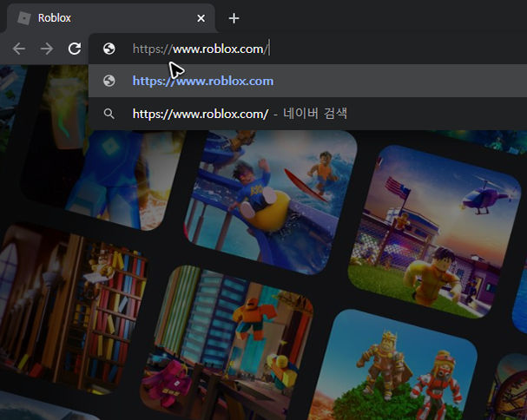Select the 네이버 검색 search suggestion
Image resolution: width=527 pixels, height=420 pixels.
(x=307, y=114)
